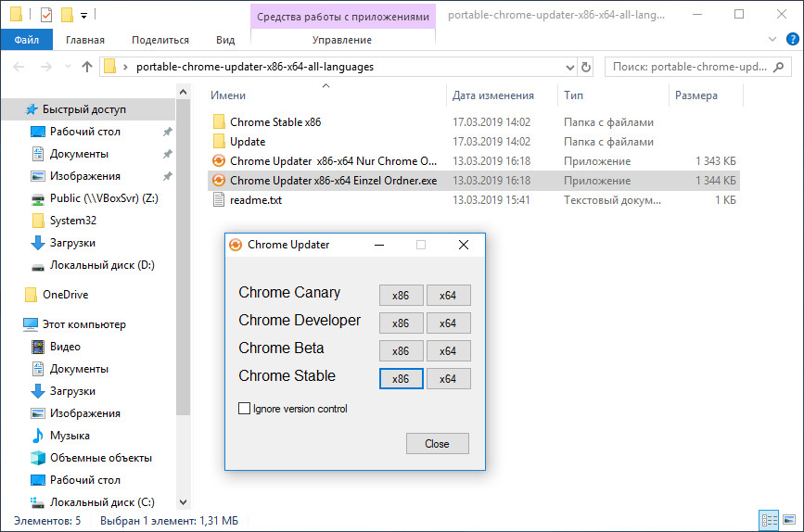Image resolution: width=804 pixels, height=532 pixels.
Task: Click x86 button for Chrome Beta
Action: pyautogui.click(x=401, y=351)
